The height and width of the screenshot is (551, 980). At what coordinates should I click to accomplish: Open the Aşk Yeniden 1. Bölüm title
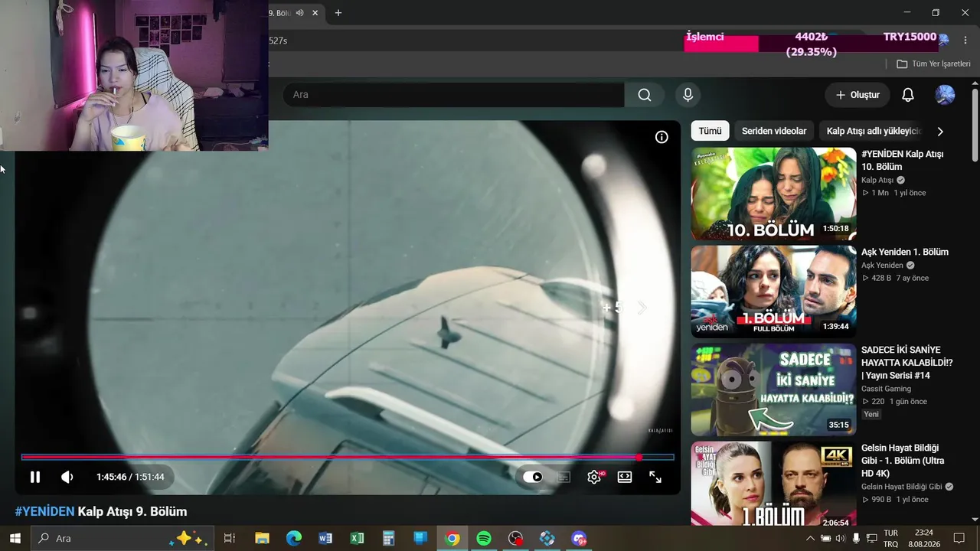(x=905, y=252)
